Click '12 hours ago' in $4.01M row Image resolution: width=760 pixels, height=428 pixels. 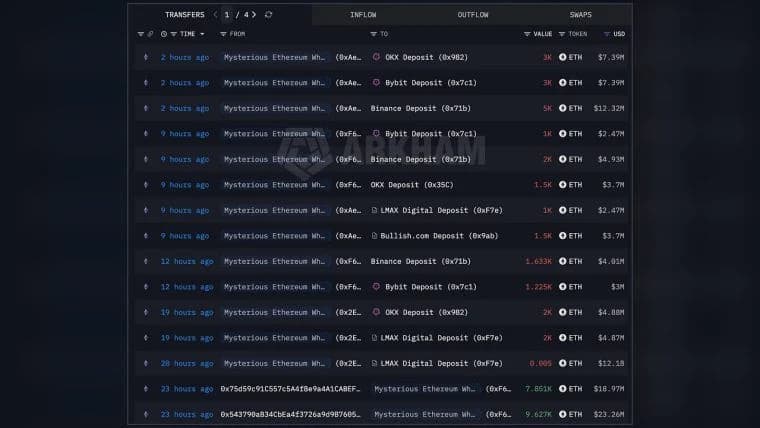pos(187,261)
